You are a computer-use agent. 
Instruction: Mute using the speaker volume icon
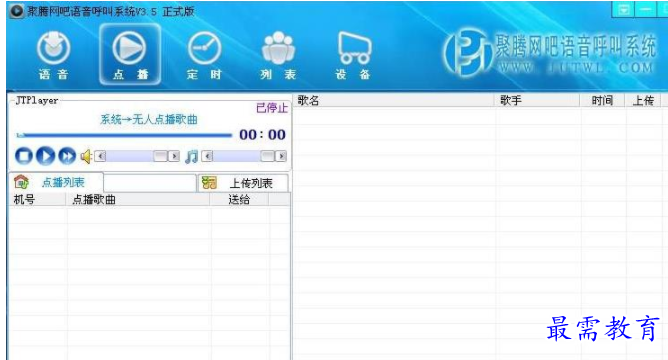86,156
